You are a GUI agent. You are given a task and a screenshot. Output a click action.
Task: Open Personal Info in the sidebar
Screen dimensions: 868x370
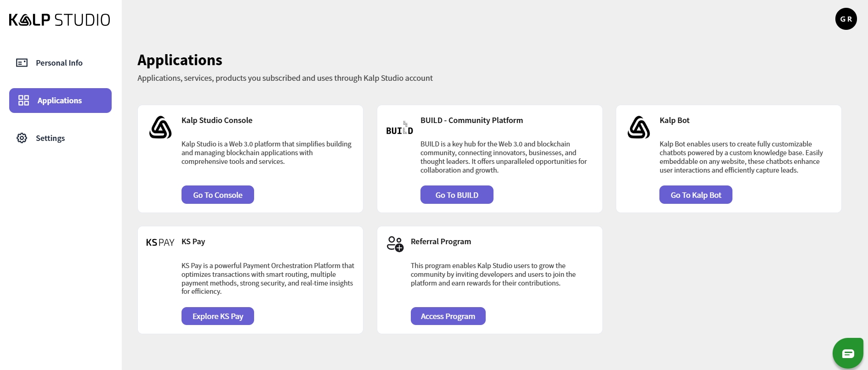pyautogui.click(x=59, y=63)
